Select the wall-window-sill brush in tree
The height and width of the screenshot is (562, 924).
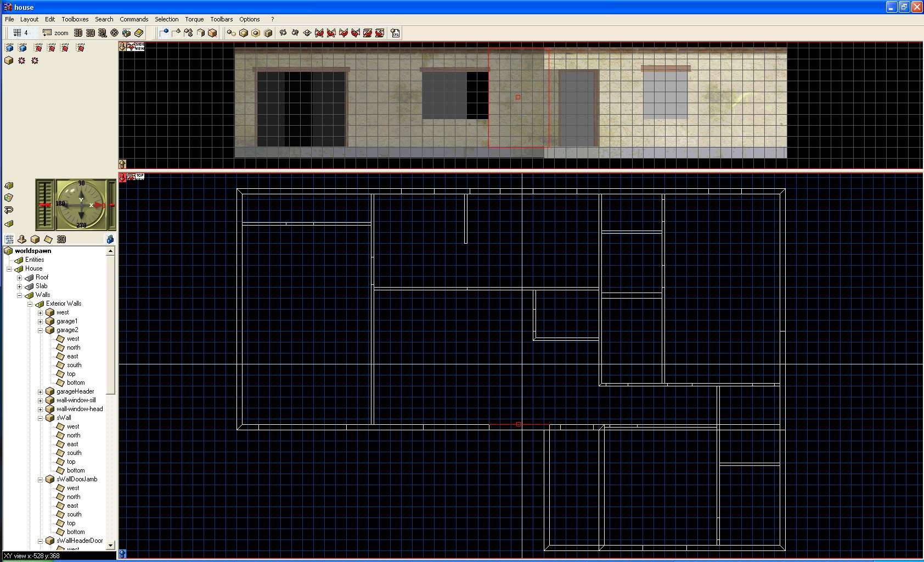pos(76,401)
